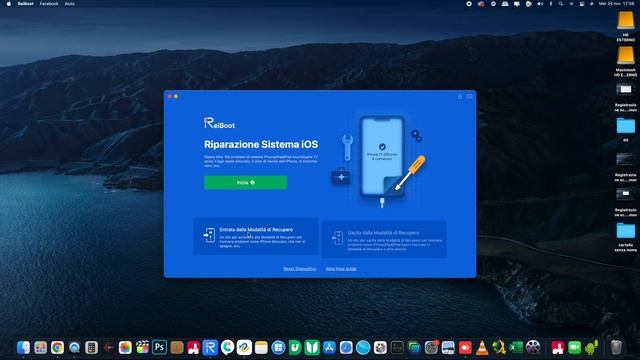The height and width of the screenshot is (360, 640).
Task: Open QuickTime Player from the dock
Action: (74, 347)
